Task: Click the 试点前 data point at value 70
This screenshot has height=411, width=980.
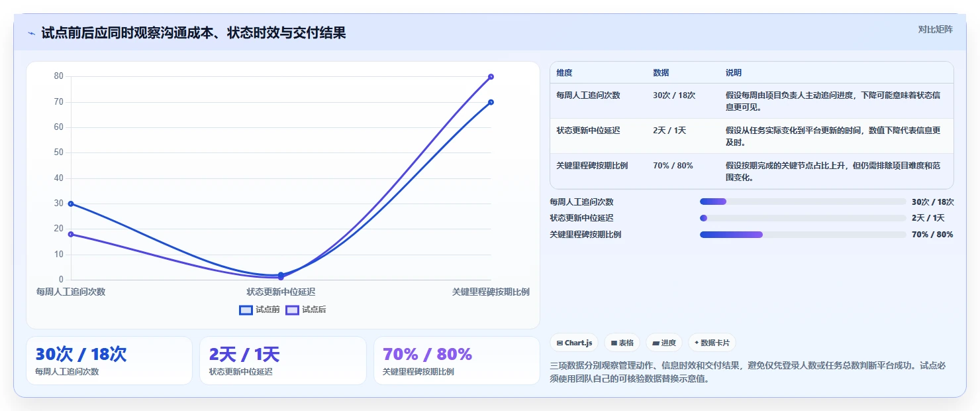Action: 491,102
